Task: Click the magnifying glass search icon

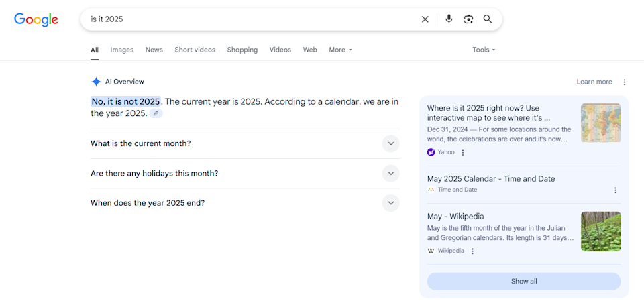Action: point(488,19)
